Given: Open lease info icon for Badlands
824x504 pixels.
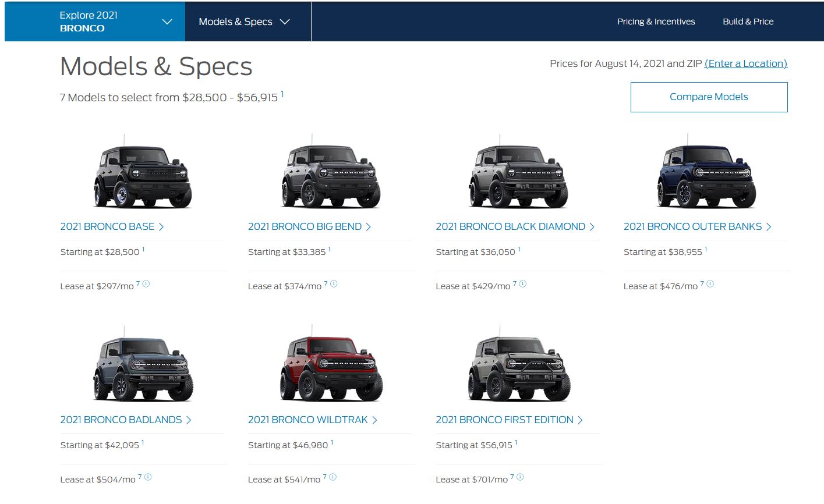Looking at the screenshot, I should [148, 477].
